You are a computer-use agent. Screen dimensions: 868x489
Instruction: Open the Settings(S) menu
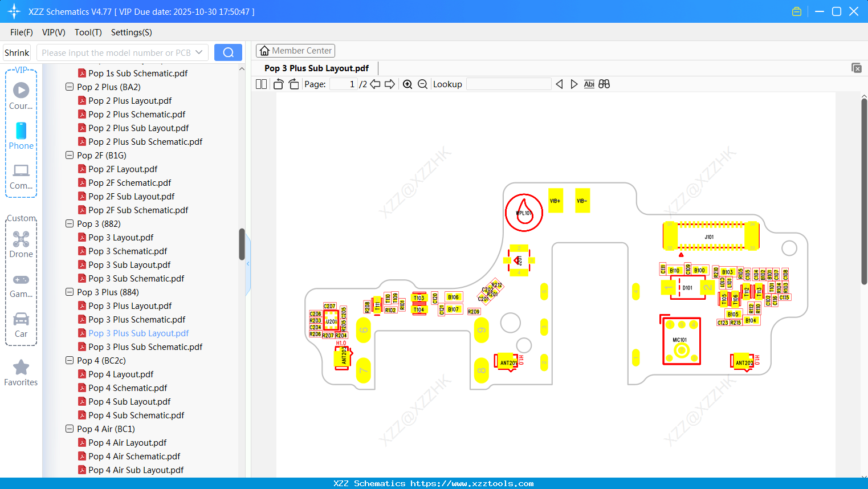click(x=132, y=32)
